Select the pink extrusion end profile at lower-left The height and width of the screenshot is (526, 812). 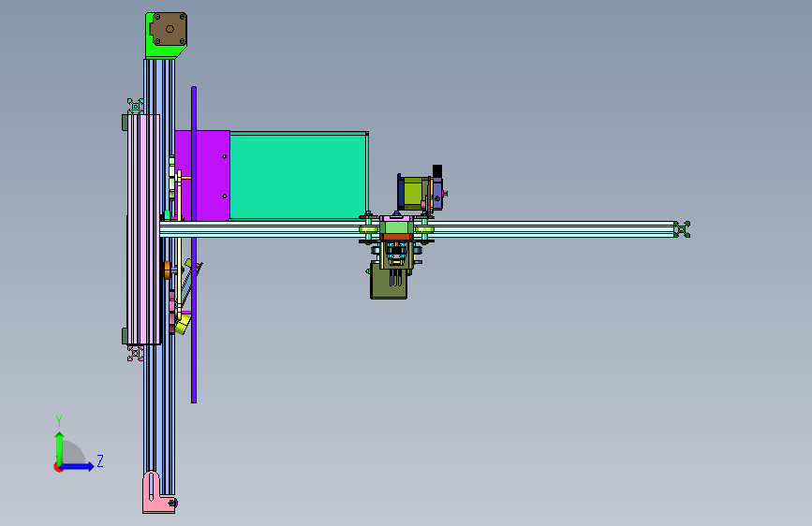(136, 353)
